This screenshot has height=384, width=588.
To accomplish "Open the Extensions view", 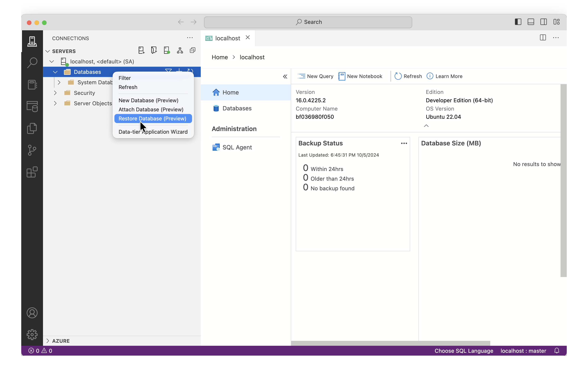I will click(x=32, y=172).
